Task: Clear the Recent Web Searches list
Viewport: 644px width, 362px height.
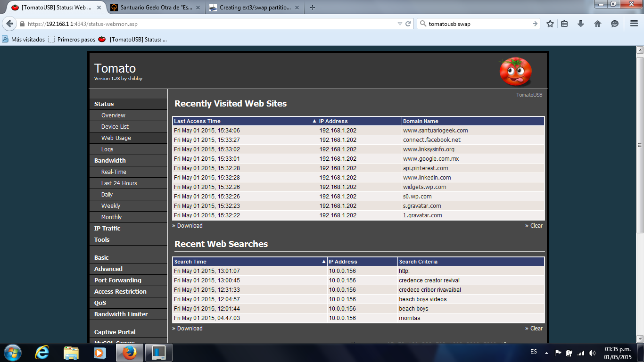Action: [536, 329]
